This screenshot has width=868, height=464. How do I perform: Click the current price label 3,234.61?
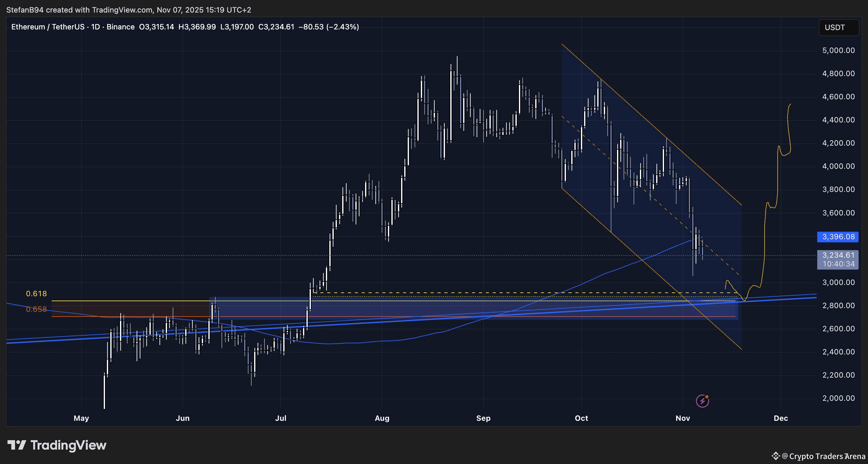838,255
